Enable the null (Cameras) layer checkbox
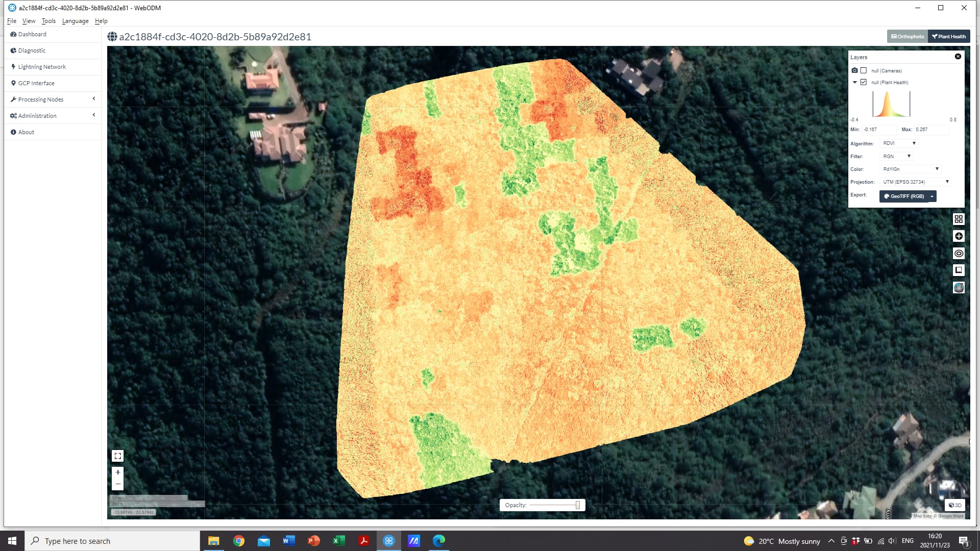 [x=863, y=71]
